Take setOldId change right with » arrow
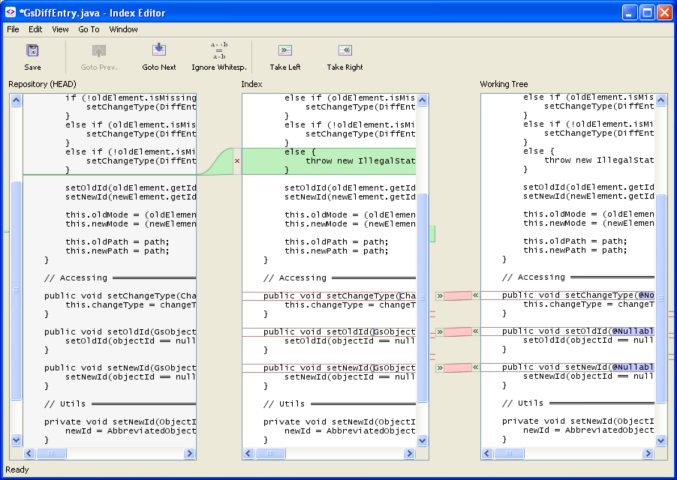677x480 pixels. (440, 332)
